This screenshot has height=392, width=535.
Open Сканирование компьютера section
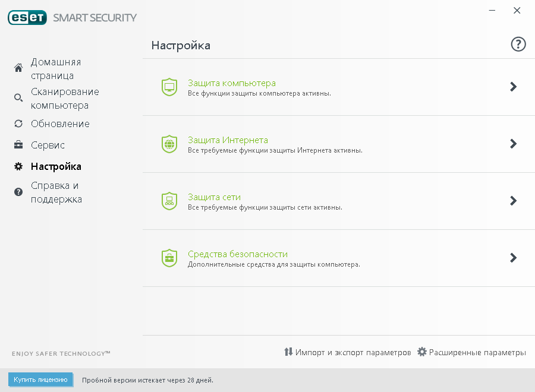click(65, 98)
